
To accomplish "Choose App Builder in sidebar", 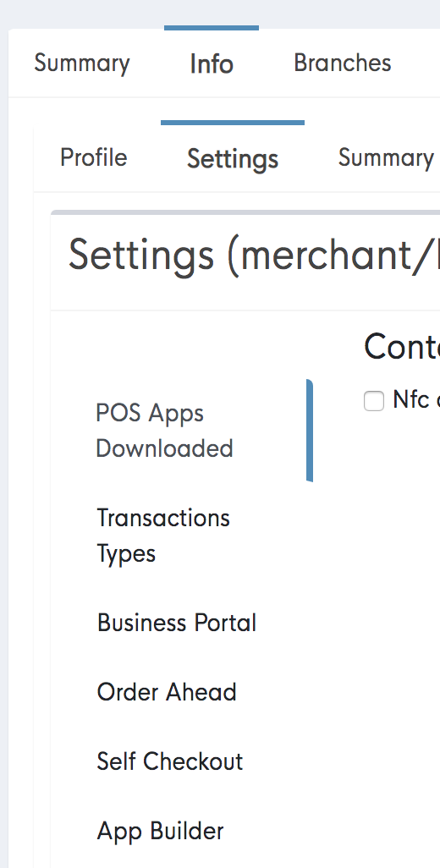I will tap(161, 831).
